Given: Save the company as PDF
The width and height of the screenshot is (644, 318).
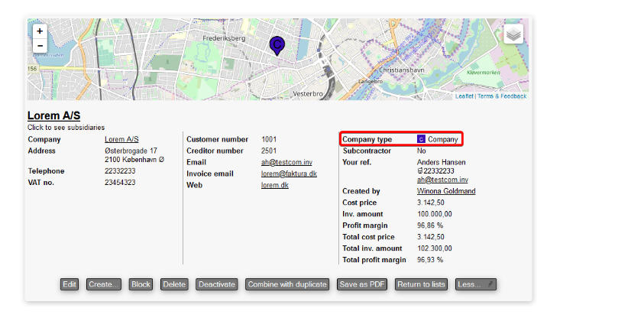Looking at the screenshot, I should coord(362,284).
